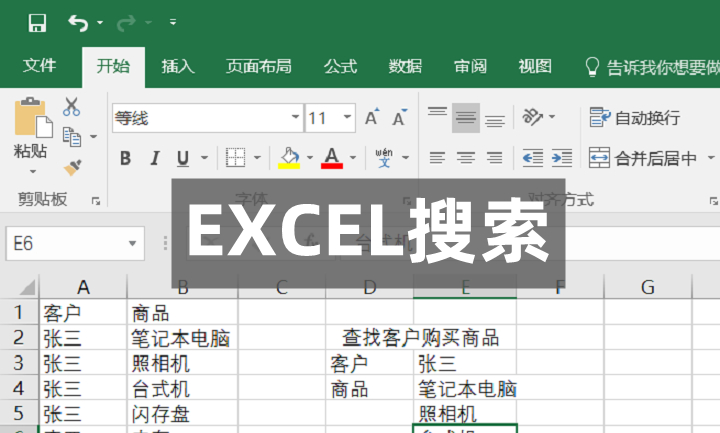Open Customize Quick Access Toolbar dropdown
The image size is (720, 433).
(x=173, y=22)
